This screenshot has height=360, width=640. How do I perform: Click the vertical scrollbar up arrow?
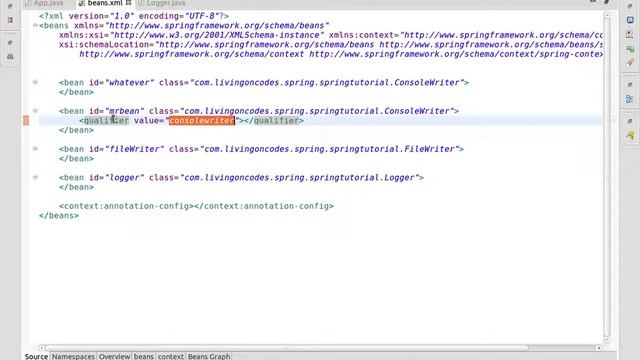(x=607, y=16)
